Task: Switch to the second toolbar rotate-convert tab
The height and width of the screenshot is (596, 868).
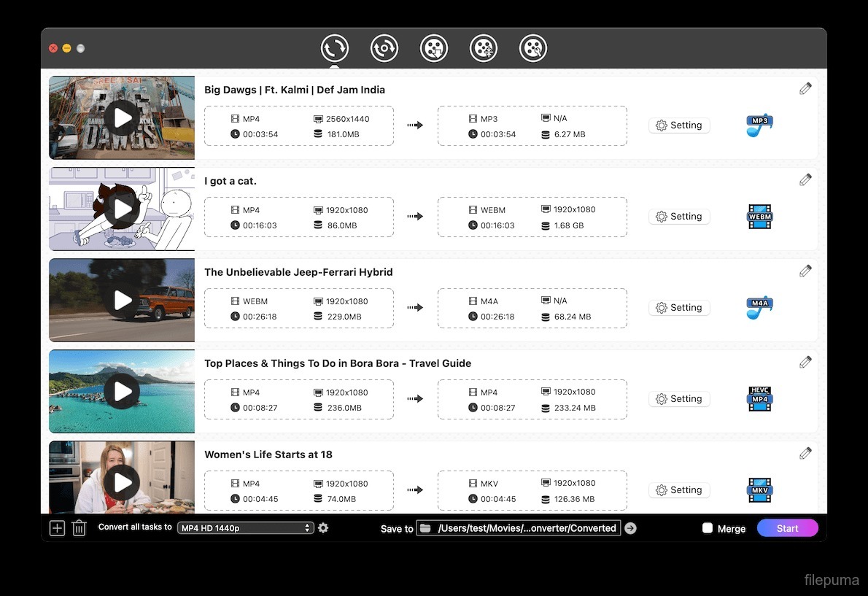Action: [x=384, y=49]
